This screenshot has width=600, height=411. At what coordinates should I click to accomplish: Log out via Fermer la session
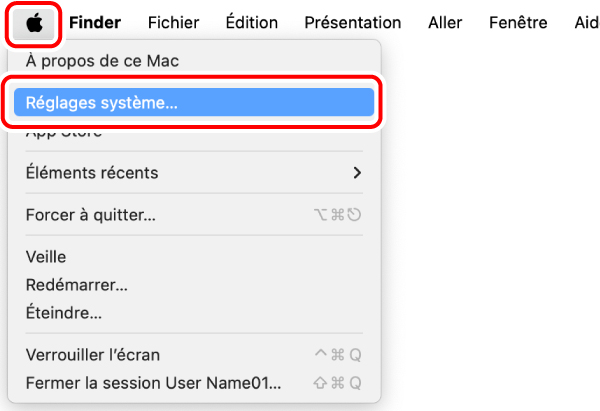pos(153,383)
